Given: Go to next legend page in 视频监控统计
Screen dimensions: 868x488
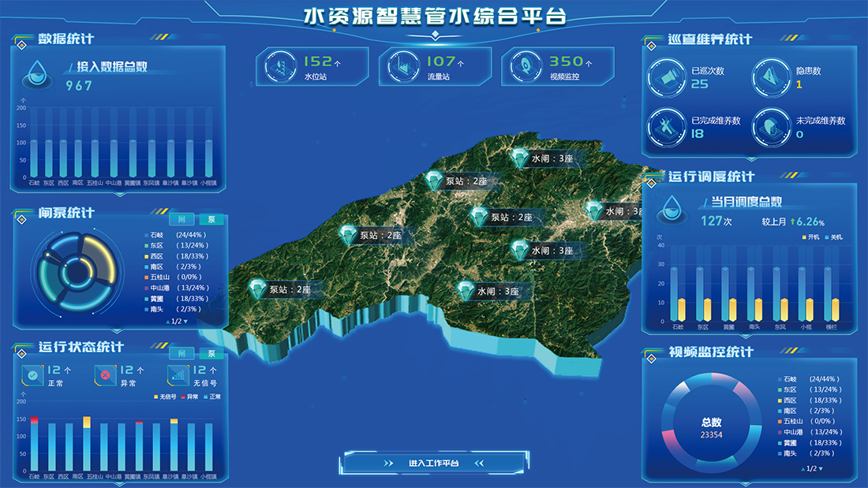Looking at the screenshot, I should 821,469.
